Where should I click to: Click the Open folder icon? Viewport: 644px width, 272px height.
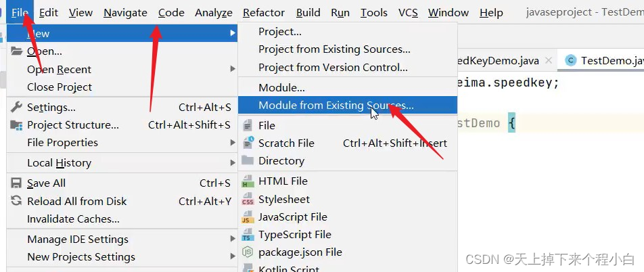(x=16, y=51)
